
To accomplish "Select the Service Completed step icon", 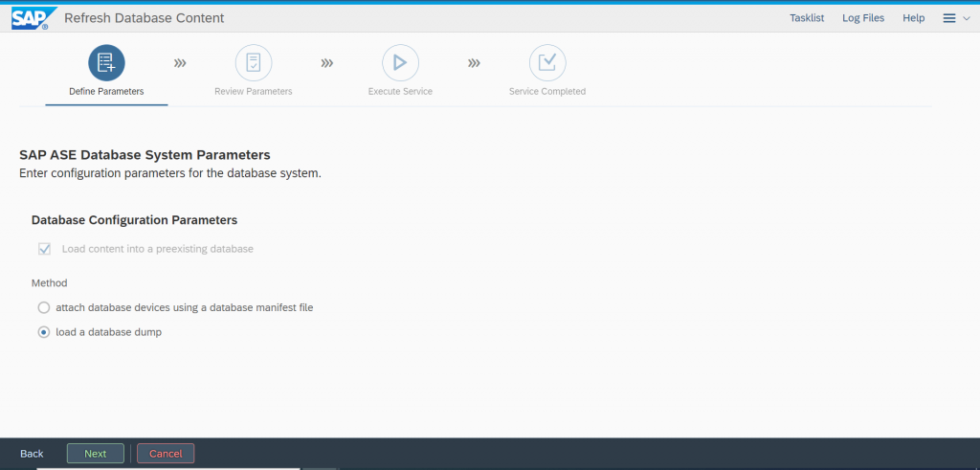I will pyautogui.click(x=547, y=63).
